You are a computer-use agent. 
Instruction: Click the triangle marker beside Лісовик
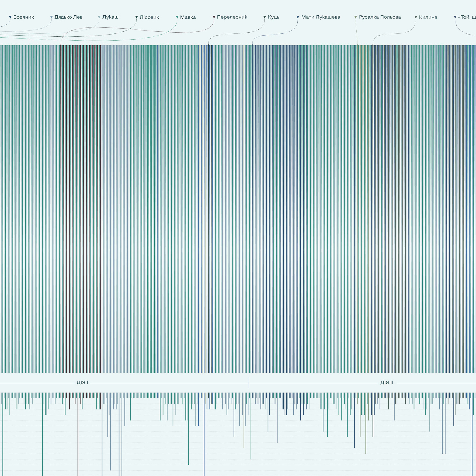click(x=137, y=17)
